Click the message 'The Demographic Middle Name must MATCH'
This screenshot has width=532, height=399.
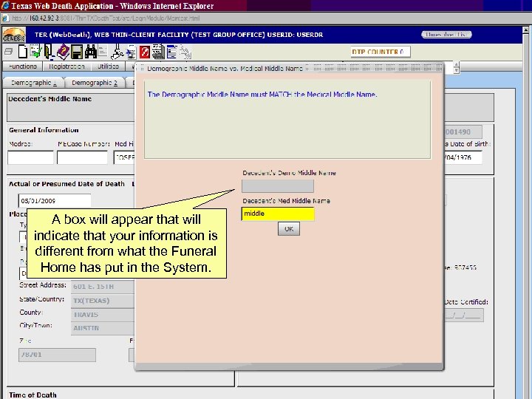(x=262, y=95)
